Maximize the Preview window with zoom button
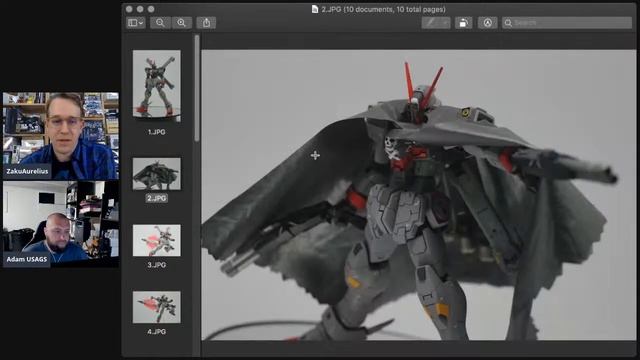This screenshot has width=640, height=360. pyautogui.click(x=151, y=9)
